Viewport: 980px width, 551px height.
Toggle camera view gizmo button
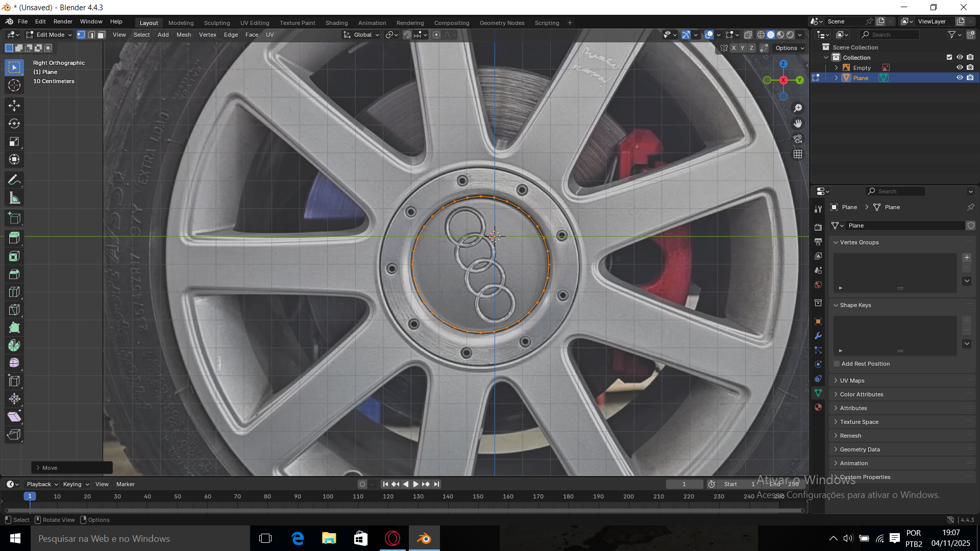(x=798, y=139)
